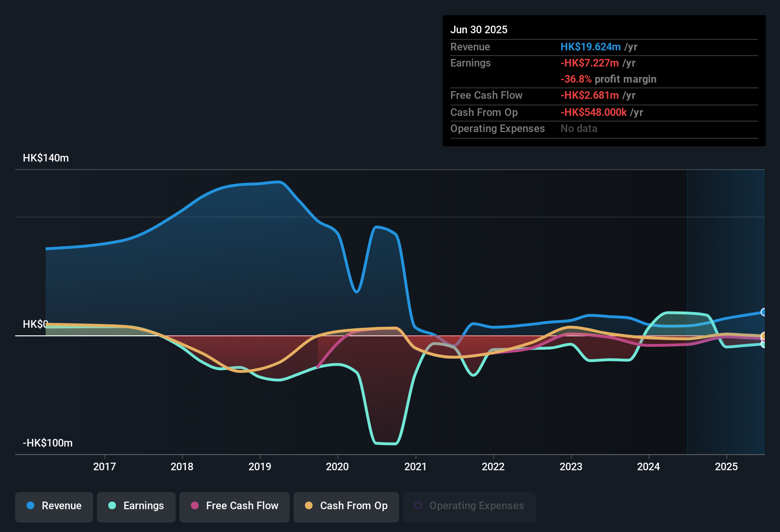Image resolution: width=780 pixels, height=532 pixels.
Task: Toggle the Revenue legend dot icon
Action: (x=29, y=506)
